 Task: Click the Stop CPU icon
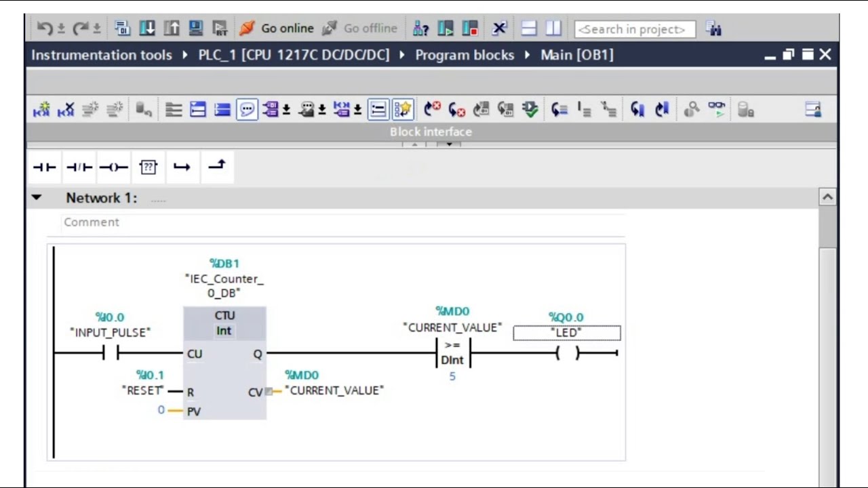click(470, 28)
